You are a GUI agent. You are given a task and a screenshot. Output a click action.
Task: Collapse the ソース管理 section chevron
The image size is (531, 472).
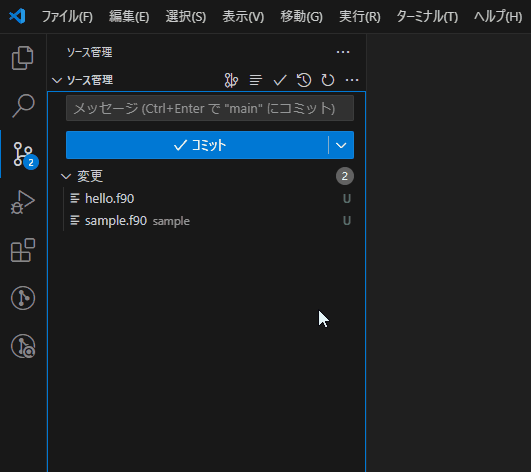coord(57,80)
